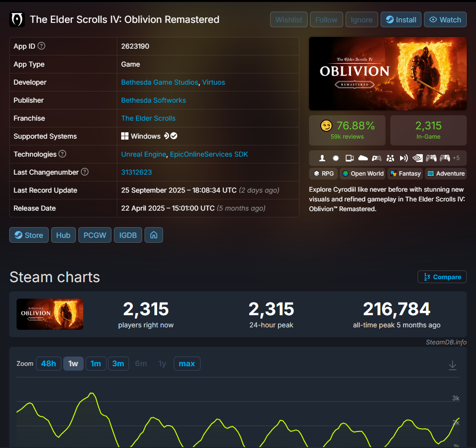Open changenumber 31312623 link

[x=136, y=172]
